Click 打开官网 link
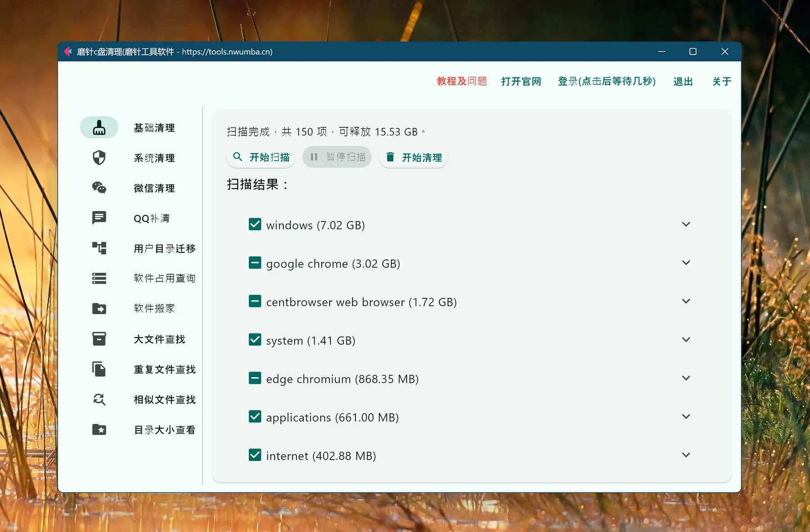The height and width of the screenshot is (532, 810). click(x=521, y=81)
